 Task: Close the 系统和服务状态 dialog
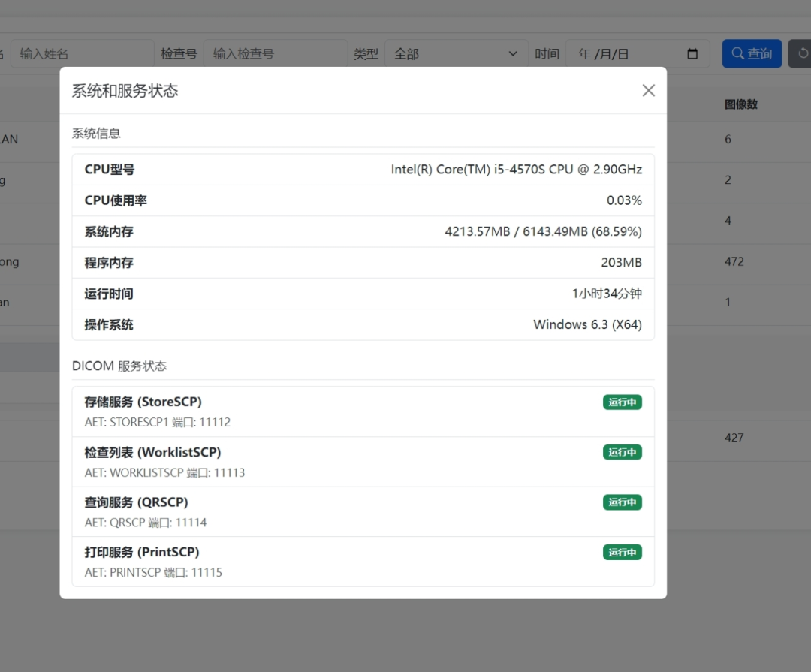[648, 90]
